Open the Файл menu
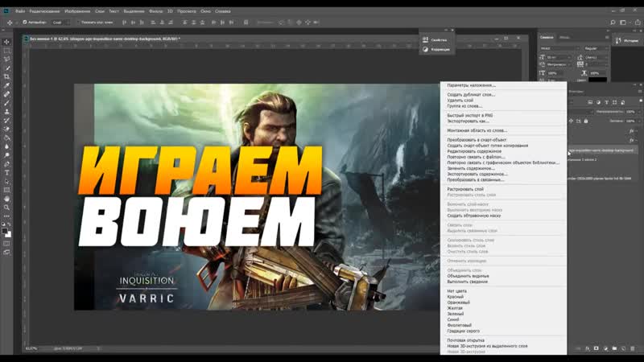 point(20,11)
